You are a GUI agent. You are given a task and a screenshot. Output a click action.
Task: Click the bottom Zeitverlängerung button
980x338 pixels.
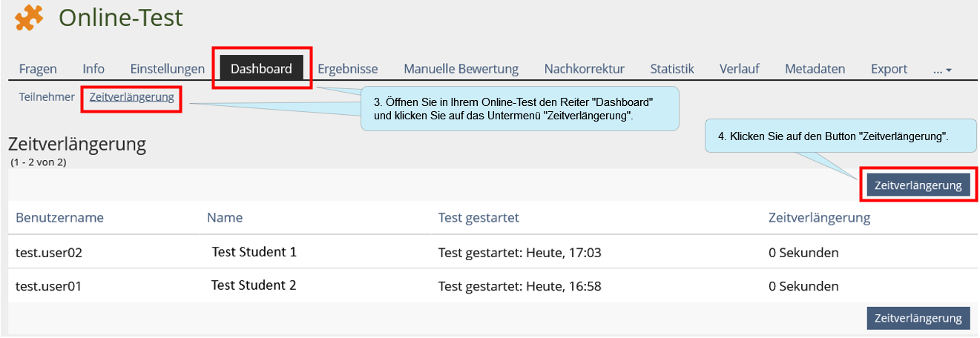point(918,318)
